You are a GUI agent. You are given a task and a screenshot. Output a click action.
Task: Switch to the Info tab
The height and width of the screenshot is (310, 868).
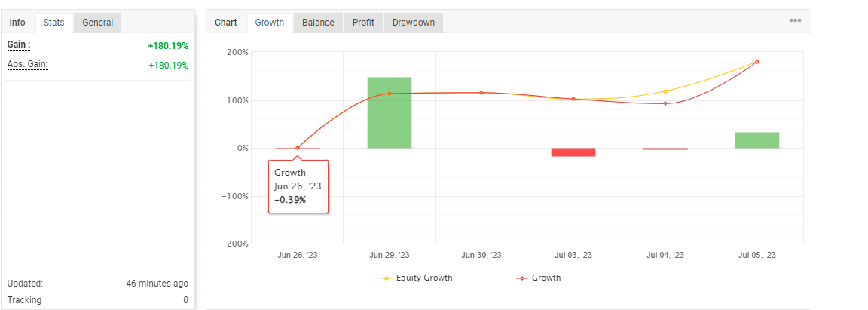point(17,23)
